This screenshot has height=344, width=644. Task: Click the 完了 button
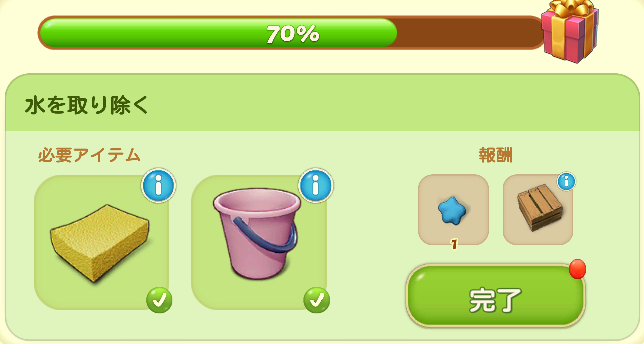click(x=495, y=296)
